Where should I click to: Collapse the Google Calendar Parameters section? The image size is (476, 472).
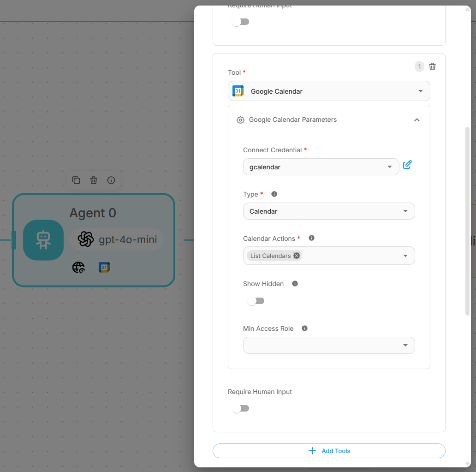coord(416,120)
